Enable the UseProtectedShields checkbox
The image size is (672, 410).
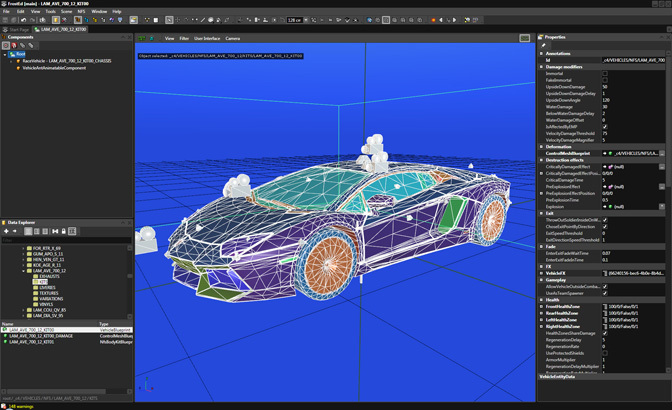[x=605, y=353]
